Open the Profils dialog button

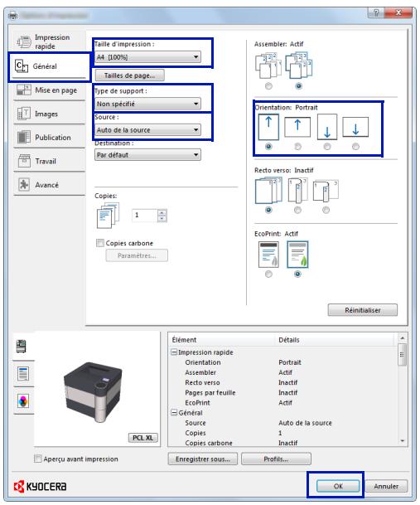pyautogui.click(x=276, y=459)
